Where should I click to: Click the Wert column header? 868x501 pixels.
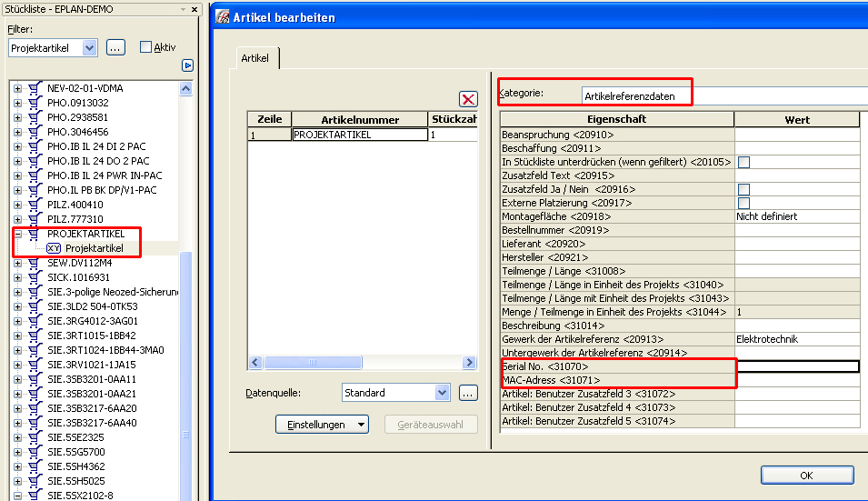[x=797, y=119]
